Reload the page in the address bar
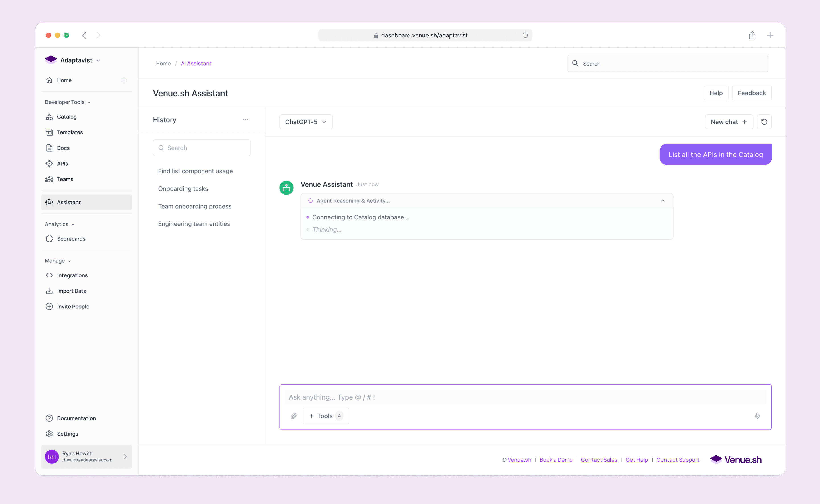 point(525,35)
